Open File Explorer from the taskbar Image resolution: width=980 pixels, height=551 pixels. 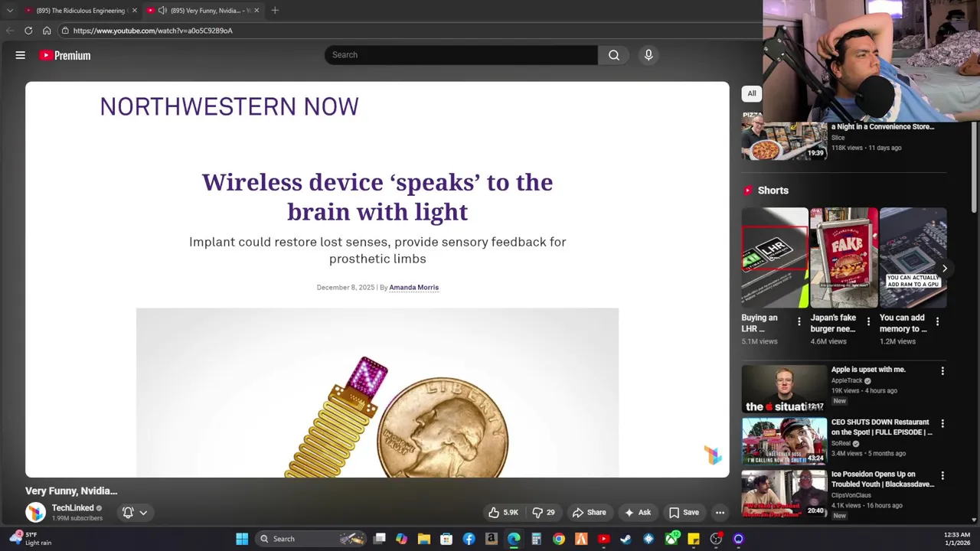click(424, 539)
